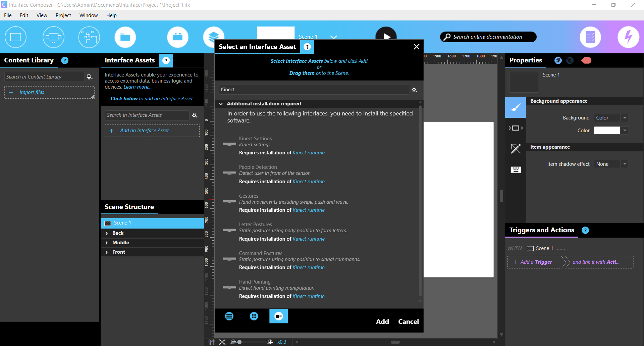Click import icon next to Content Library search
Viewport: 644px width, 346px height.
point(90,77)
